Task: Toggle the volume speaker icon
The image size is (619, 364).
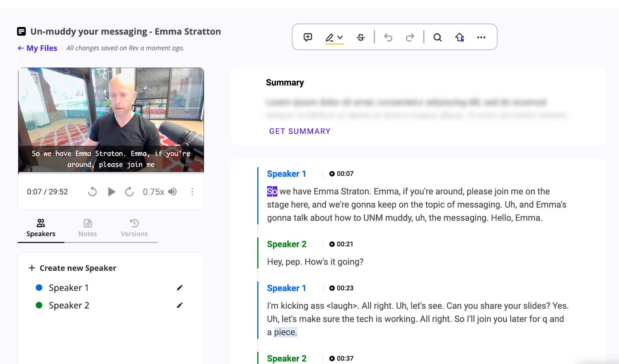Action: pyautogui.click(x=173, y=191)
